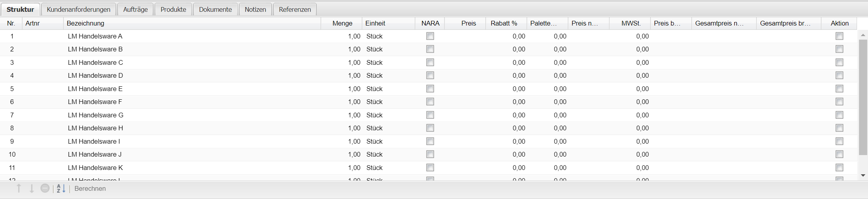Image resolution: width=868 pixels, height=199 pixels.
Task: Click the Berechnen button
Action: point(90,188)
